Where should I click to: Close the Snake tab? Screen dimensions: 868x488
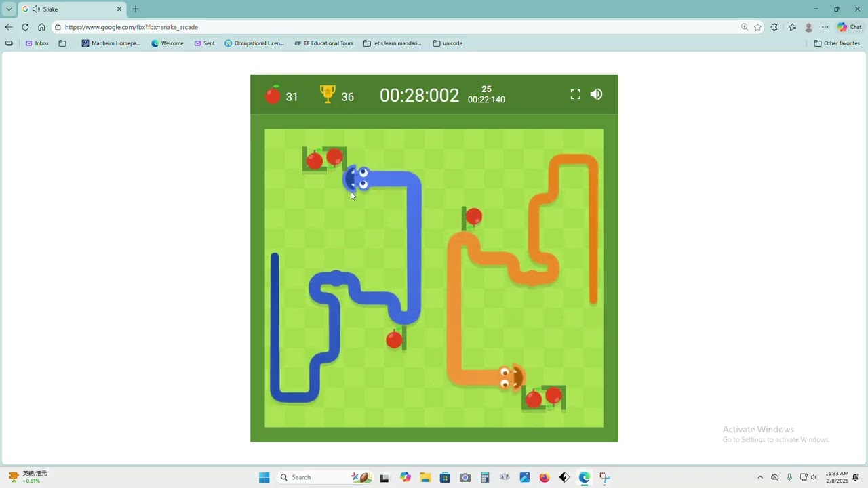point(119,9)
